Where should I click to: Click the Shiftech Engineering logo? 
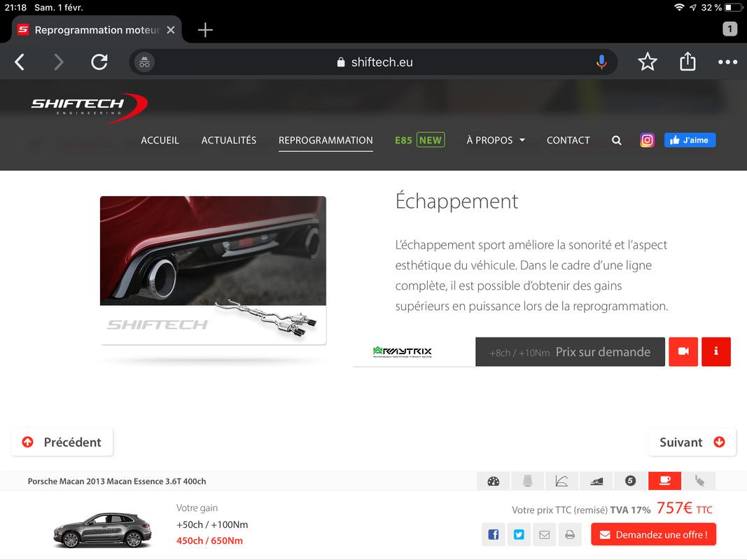point(89,108)
